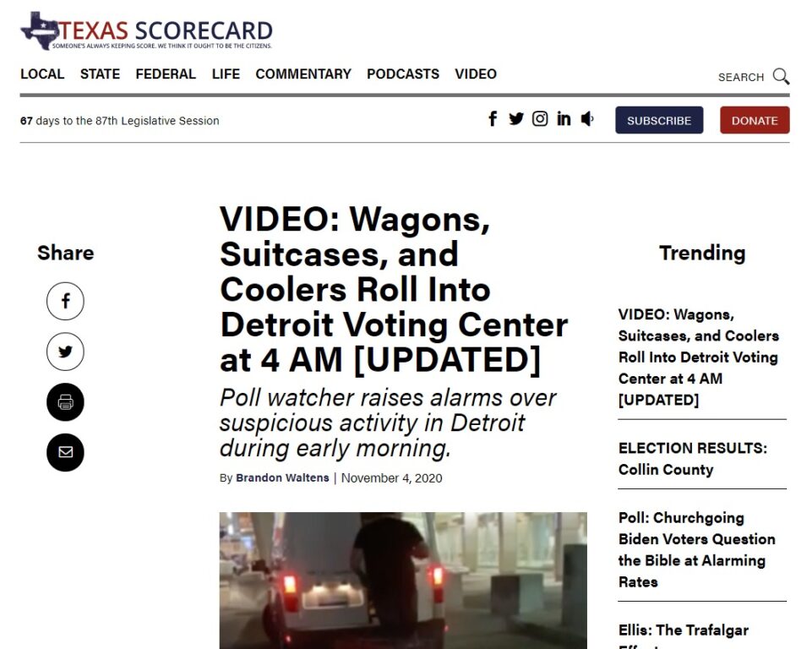This screenshot has height=649, width=812.
Task: Open the Facebook icon in header
Action: coord(493,119)
